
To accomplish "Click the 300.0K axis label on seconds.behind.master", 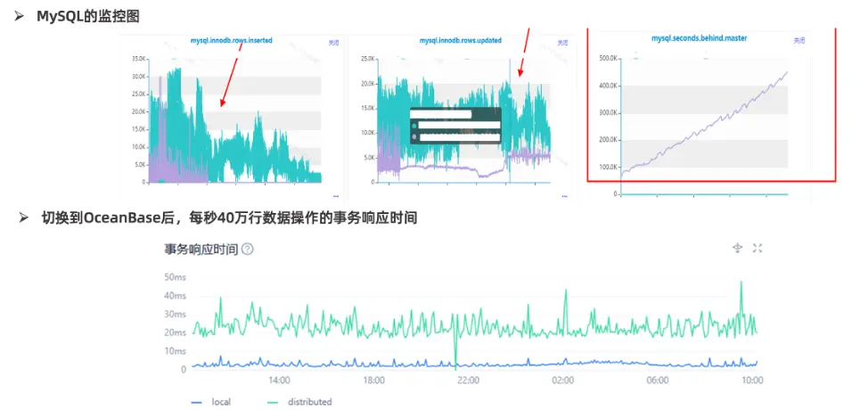I will (609, 112).
